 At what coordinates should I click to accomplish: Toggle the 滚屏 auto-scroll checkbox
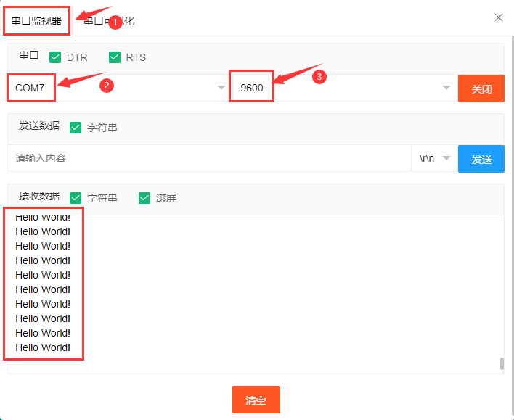pyautogui.click(x=144, y=198)
